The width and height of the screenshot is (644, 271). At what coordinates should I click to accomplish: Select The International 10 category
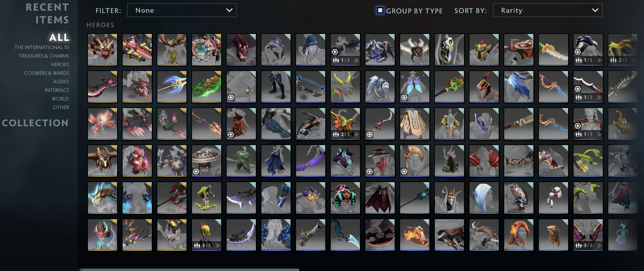coord(42,47)
